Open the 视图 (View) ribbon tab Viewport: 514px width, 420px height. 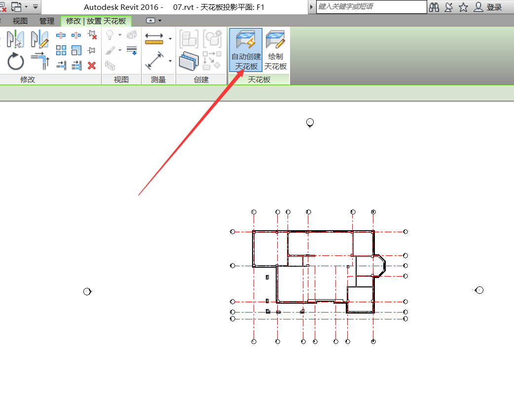[x=20, y=21]
